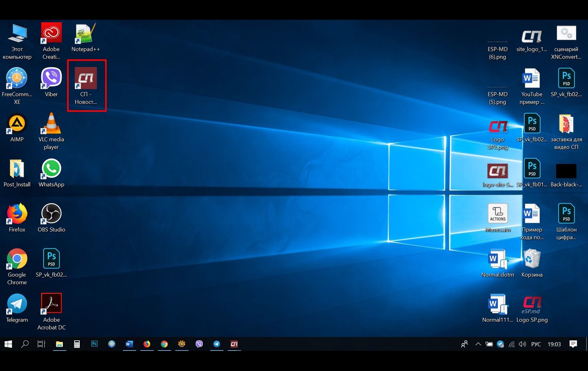The image size is (588, 371).
Task: Open the Windows Start menu
Action: point(8,344)
